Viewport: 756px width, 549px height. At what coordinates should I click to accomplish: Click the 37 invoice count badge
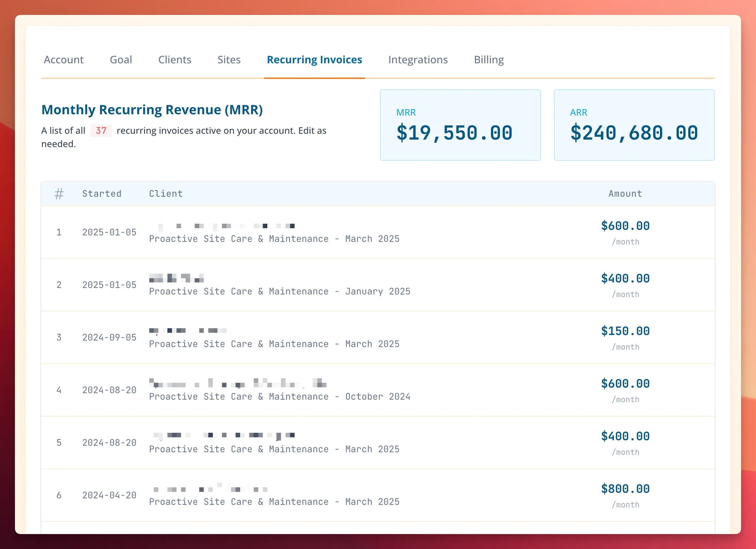pos(101,131)
